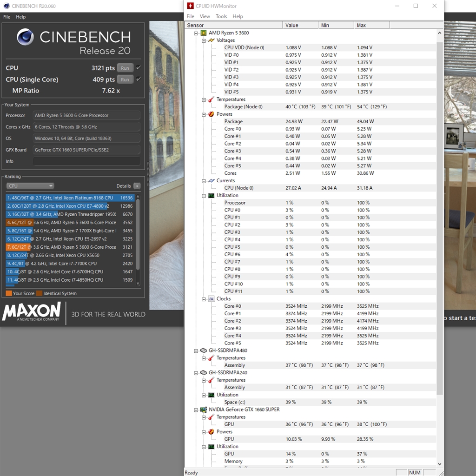The image size is (476, 476).
Task: Open the File menu in Cinebench
Action: coord(7,17)
